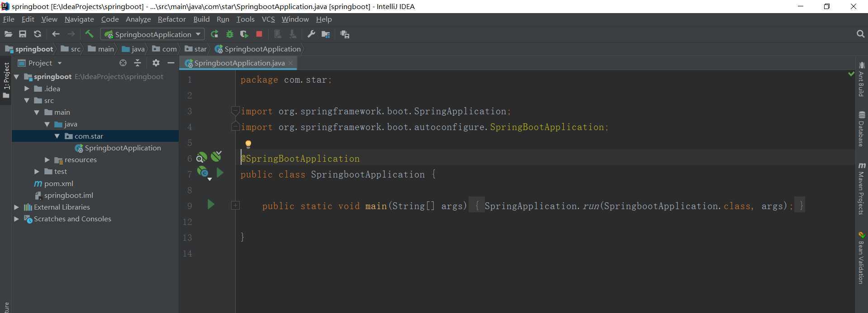Expand the .idea folder
868x313 pixels.
pos(27,89)
